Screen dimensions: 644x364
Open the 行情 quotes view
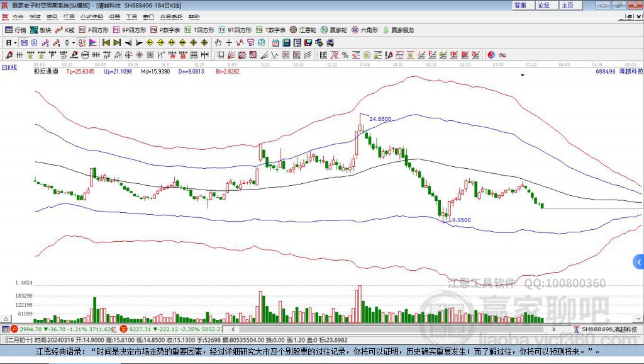click(x=16, y=30)
